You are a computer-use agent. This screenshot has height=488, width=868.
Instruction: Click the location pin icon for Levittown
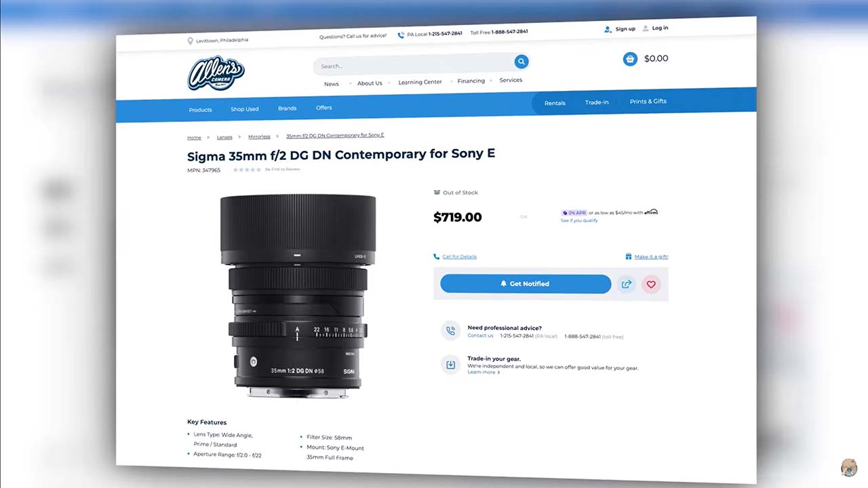click(x=191, y=41)
